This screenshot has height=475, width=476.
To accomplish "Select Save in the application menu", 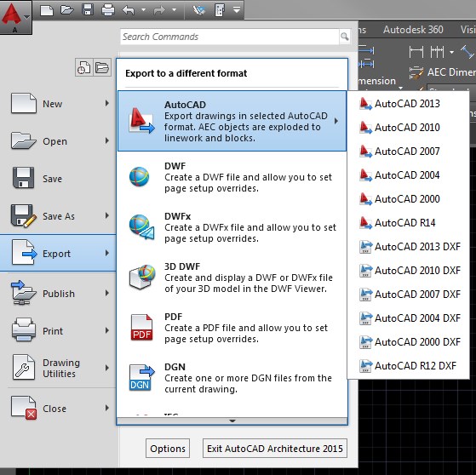I will pos(58,179).
